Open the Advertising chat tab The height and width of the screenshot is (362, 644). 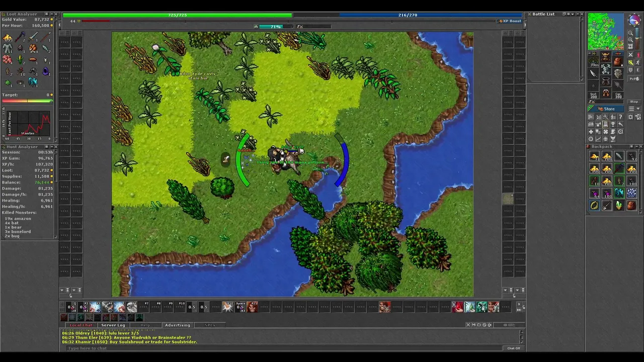coord(178,325)
